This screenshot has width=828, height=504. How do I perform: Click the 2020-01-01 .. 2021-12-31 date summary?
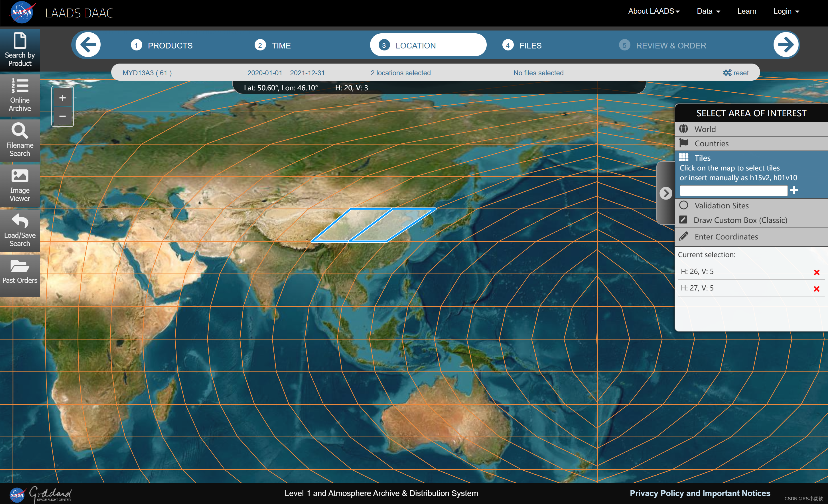[286, 73]
